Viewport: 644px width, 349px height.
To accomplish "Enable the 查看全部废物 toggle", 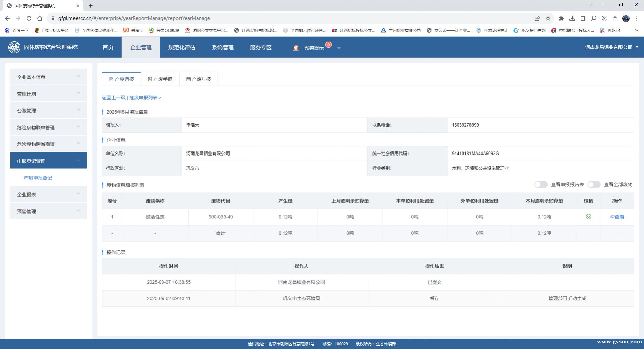I will [593, 185].
